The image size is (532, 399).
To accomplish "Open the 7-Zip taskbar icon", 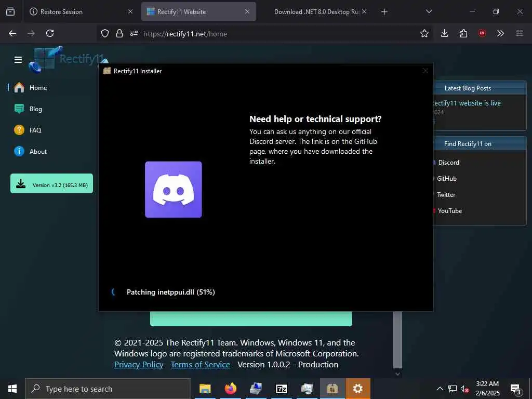I will (x=281, y=389).
